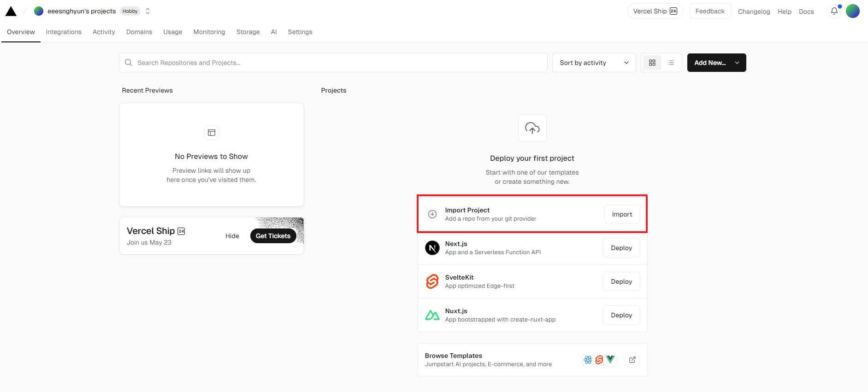Open the Storage tab
The height and width of the screenshot is (392, 868).
248,32
